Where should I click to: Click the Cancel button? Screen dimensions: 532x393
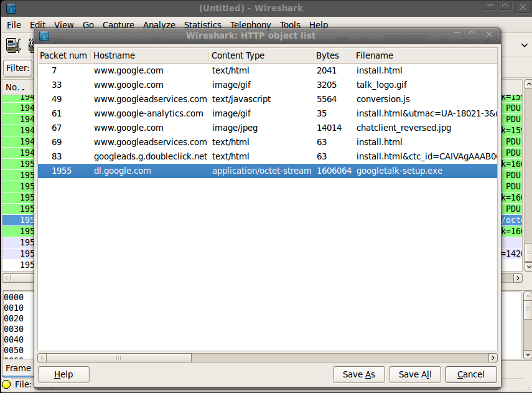tap(471, 374)
